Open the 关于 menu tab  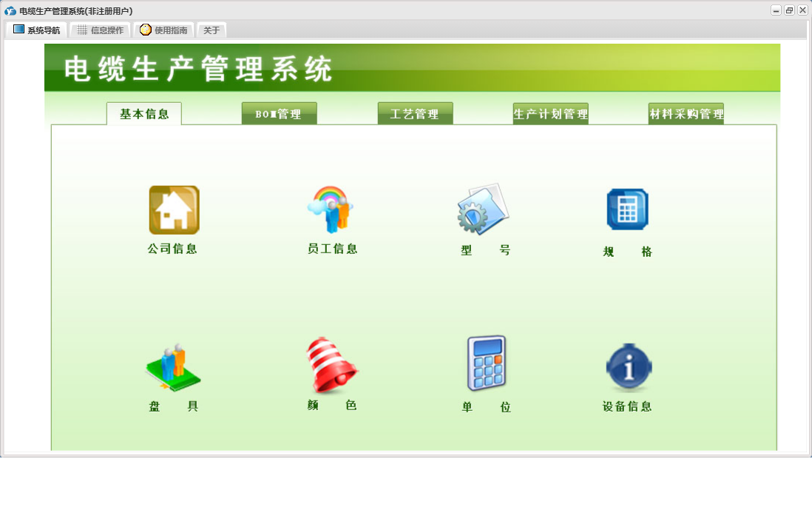(212, 30)
